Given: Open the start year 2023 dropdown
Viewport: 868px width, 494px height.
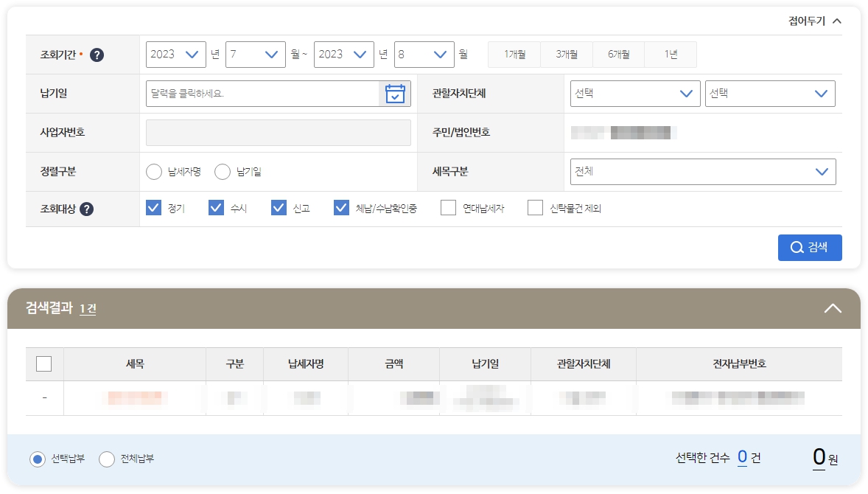Looking at the screenshot, I should tap(175, 54).
